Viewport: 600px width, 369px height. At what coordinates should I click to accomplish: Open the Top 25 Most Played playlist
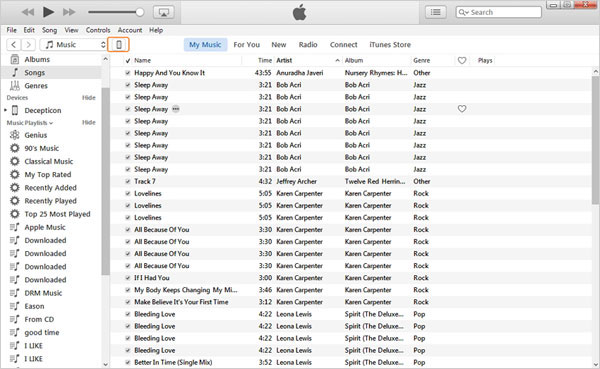pos(57,214)
